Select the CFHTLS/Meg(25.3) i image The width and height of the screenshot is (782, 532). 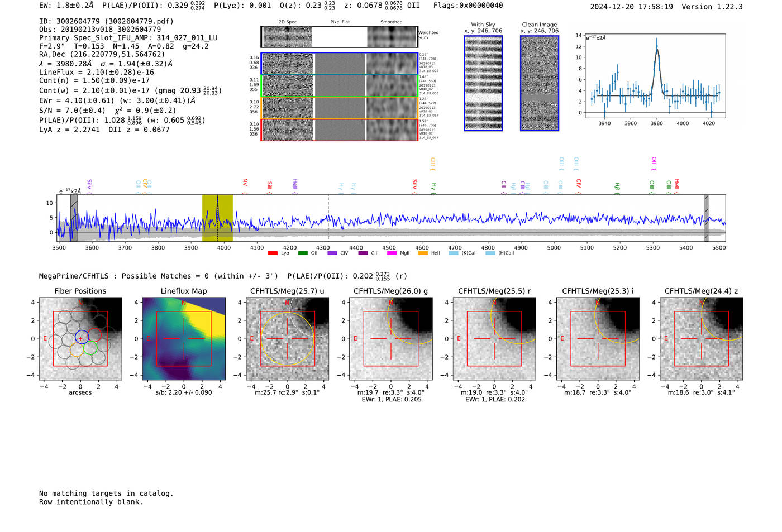[598, 339]
